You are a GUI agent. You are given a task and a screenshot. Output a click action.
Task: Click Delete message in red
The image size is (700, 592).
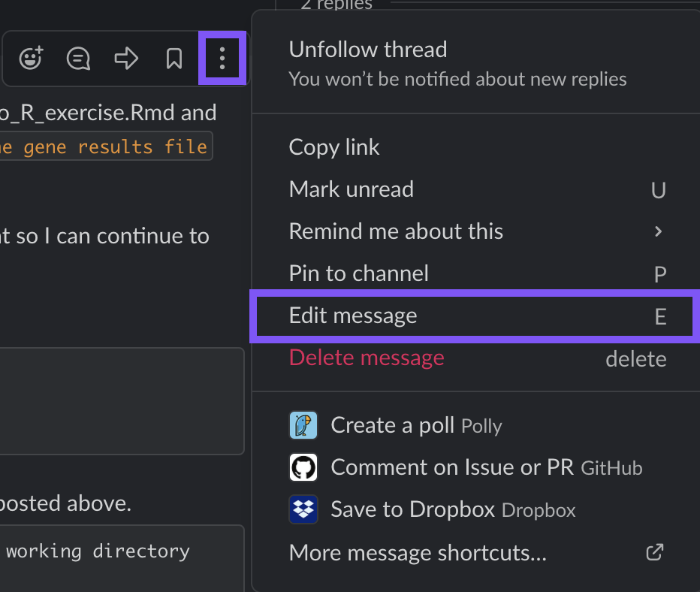[367, 358]
